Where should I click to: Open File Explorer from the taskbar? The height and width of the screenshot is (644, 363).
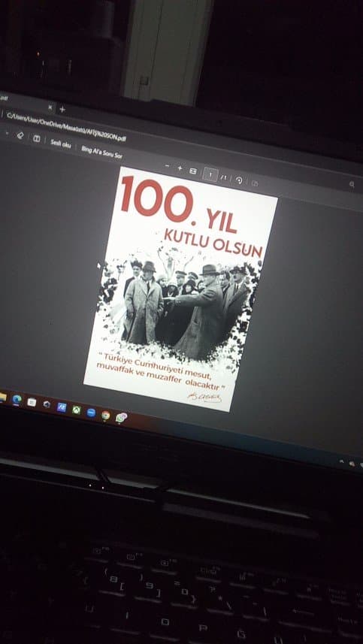click(3, 397)
